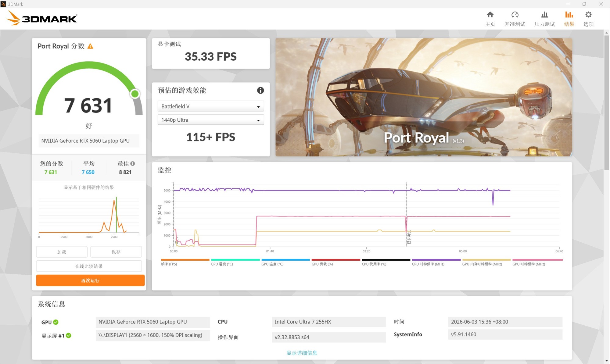Click the 35.33 FPS graphics test value
Image resolution: width=610 pixels, height=364 pixels.
tap(210, 56)
